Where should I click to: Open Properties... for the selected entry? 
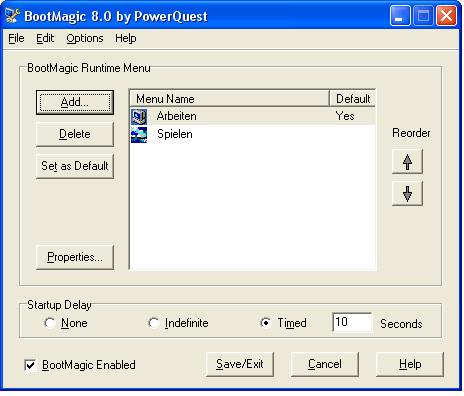(x=75, y=257)
